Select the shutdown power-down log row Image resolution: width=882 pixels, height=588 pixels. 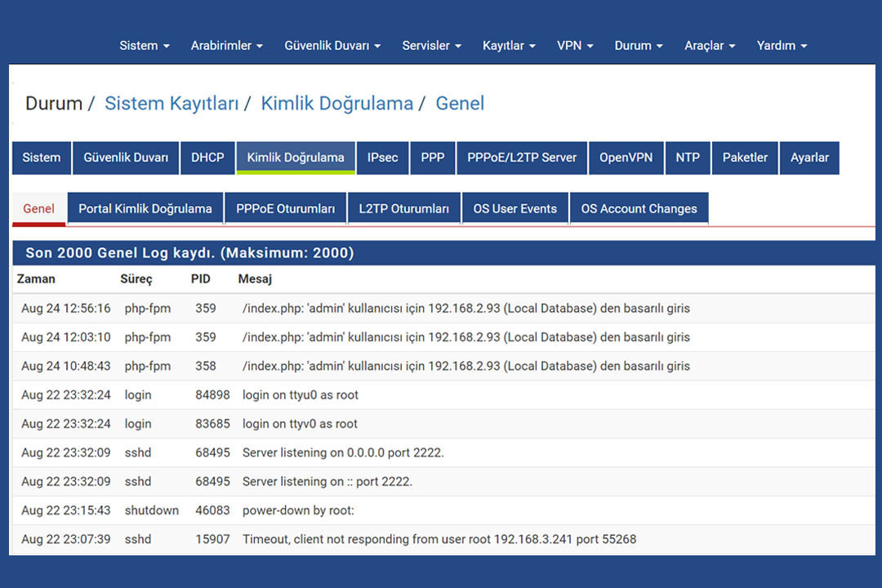(443, 510)
